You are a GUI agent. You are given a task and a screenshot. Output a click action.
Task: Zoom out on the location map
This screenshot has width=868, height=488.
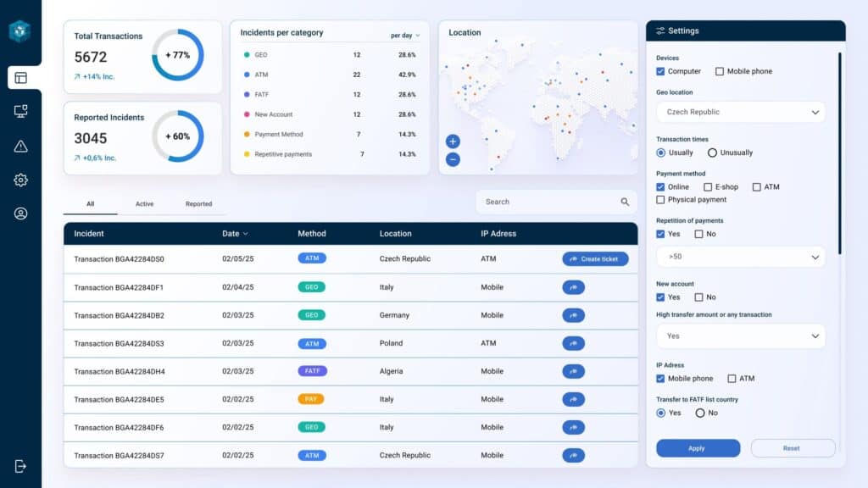tap(453, 159)
